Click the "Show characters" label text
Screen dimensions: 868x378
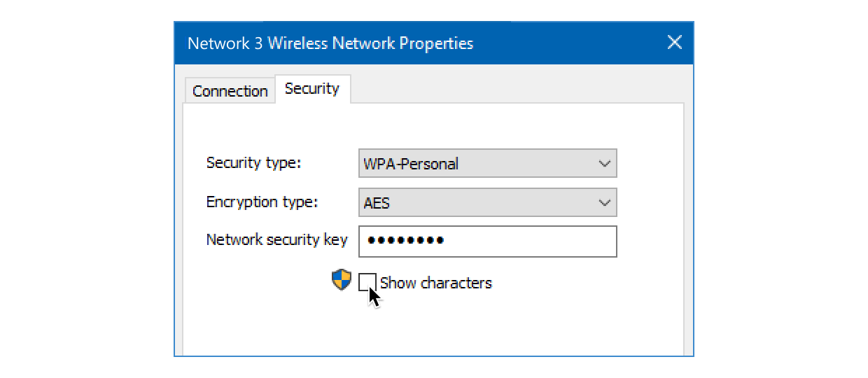click(x=435, y=283)
